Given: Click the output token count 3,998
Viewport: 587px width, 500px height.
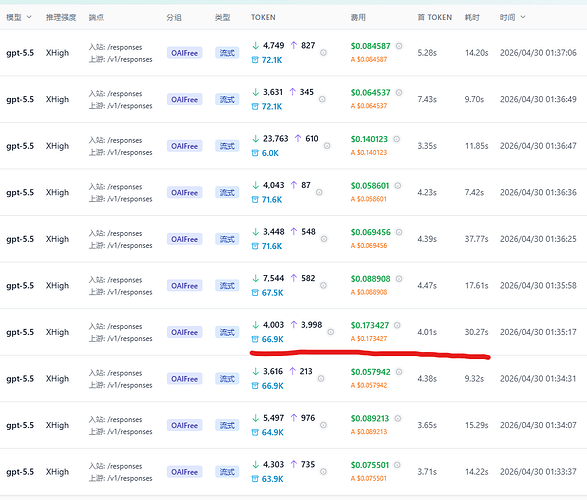Looking at the screenshot, I should [x=311, y=325].
